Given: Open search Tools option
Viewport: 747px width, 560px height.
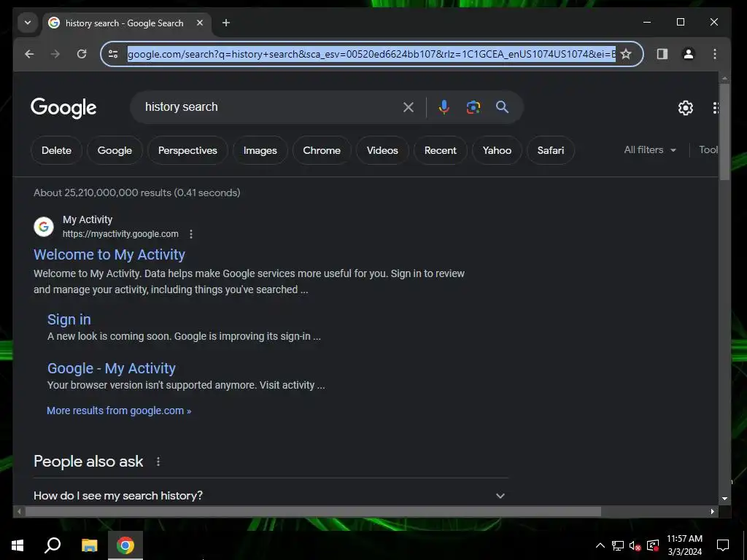Looking at the screenshot, I should pos(708,150).
